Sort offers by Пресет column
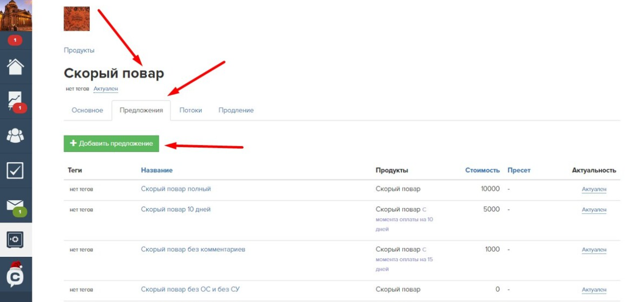The width and height of the screenshot is (644, 302). [519, 170]
